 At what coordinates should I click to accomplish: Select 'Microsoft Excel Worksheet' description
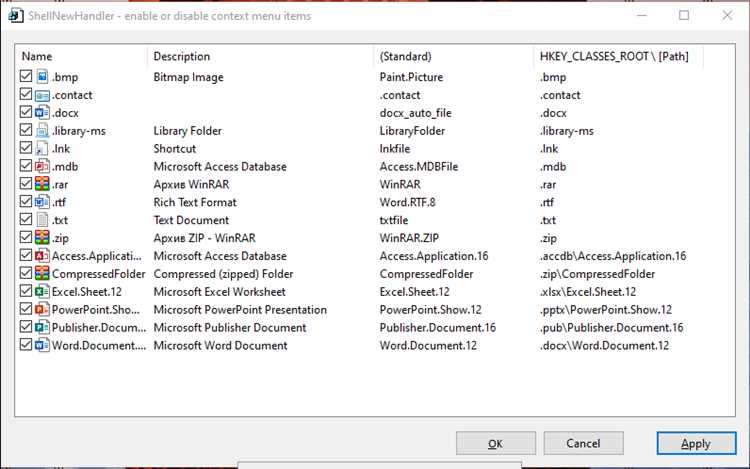tap(220, 292)
